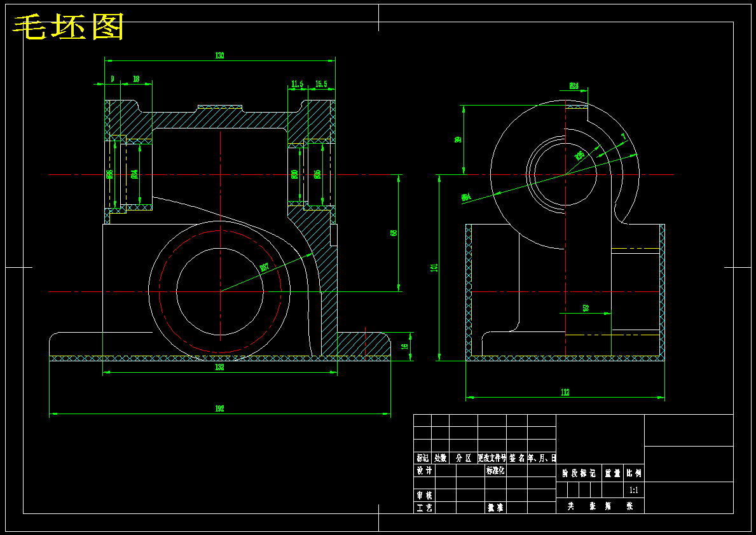Click the title block cell 审核
Viewport: 756px width, 535px height.
pyautogui.click(x=424, y=496)
